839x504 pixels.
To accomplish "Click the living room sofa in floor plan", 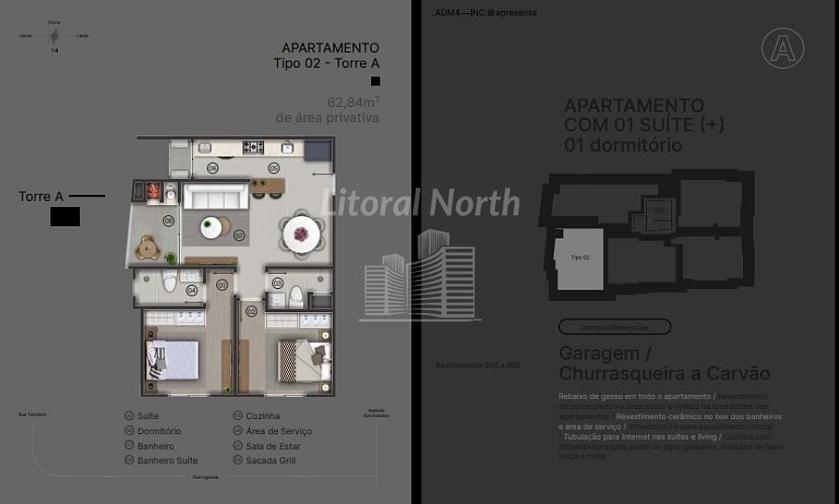I will click(x=215, y=196).
